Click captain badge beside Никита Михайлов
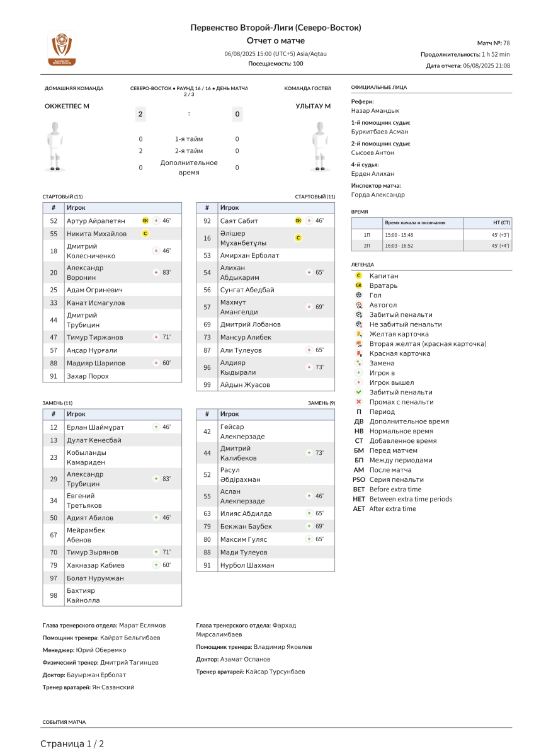Image resolution: width=534 pixels, height=756 pixels. [145, 234]
